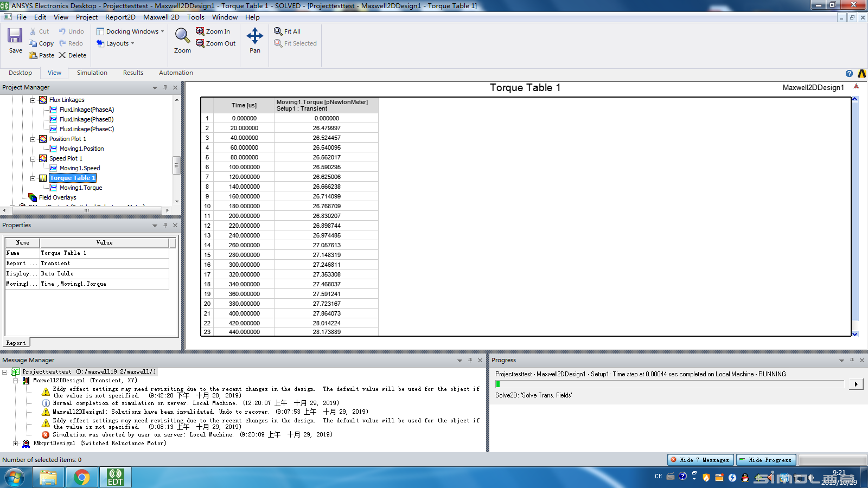
Task: Select Moving1.Torque in the tree
Action: click(81, 188)
